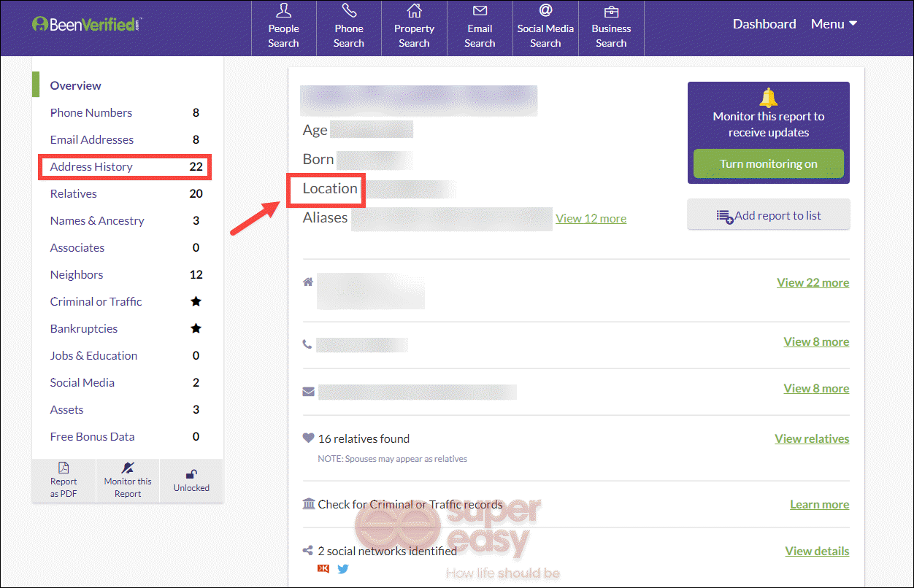The width and height of the screenshot is (914, 588).
Task: Click the phone handset icon
Action: (x=308, y=344)
